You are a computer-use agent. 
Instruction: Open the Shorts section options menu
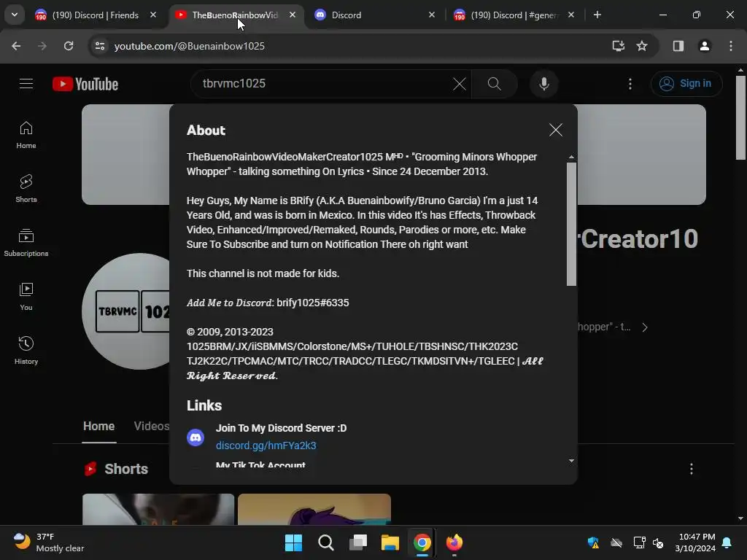click(692, 469)
